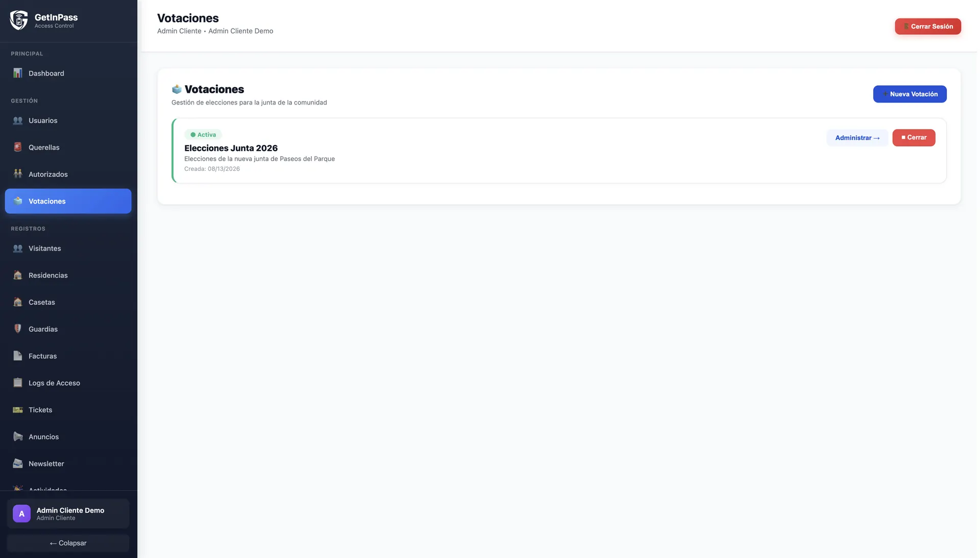This screenshot has height=558, width=980.
Task: Open Logs de Acceso entry
Action: click(x=68, y=383)
